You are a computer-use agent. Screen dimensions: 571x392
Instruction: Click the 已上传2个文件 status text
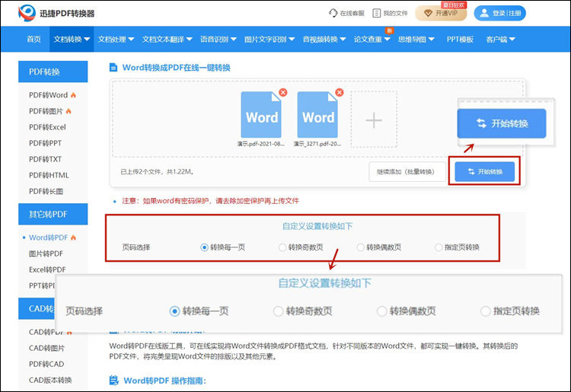(158, 171)
